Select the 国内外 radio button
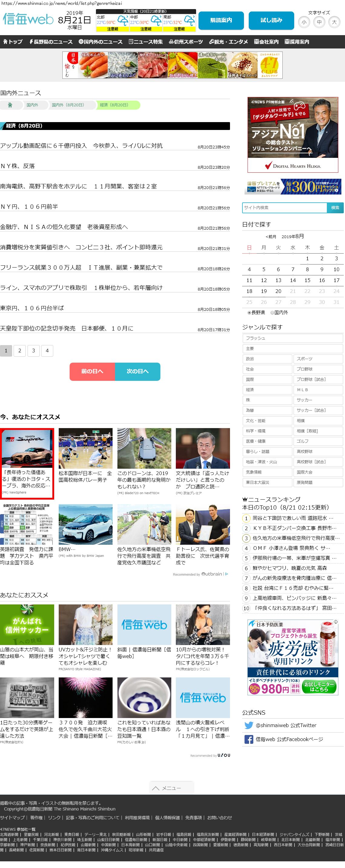This screenshot has width=345, height=868. click(x=272, y=313)
